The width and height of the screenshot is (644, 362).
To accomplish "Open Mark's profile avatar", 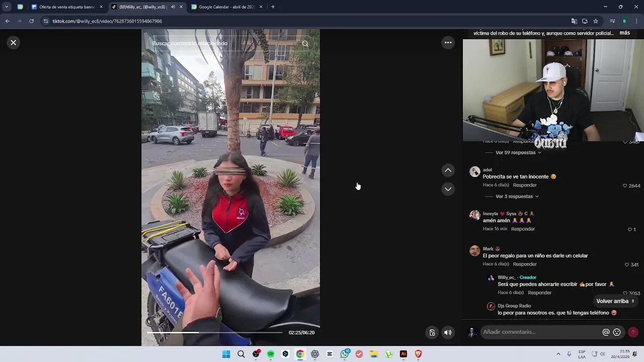I will pyautogui.click(x=474, y=250).
